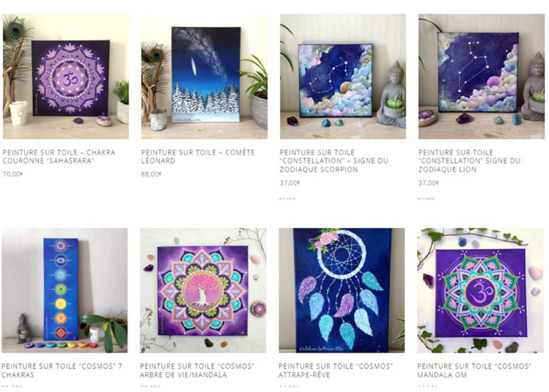Open the Chakra Couronne Sahasrara painting image
Viewport: 549px width, 392px height.
(x=66, y=76)
